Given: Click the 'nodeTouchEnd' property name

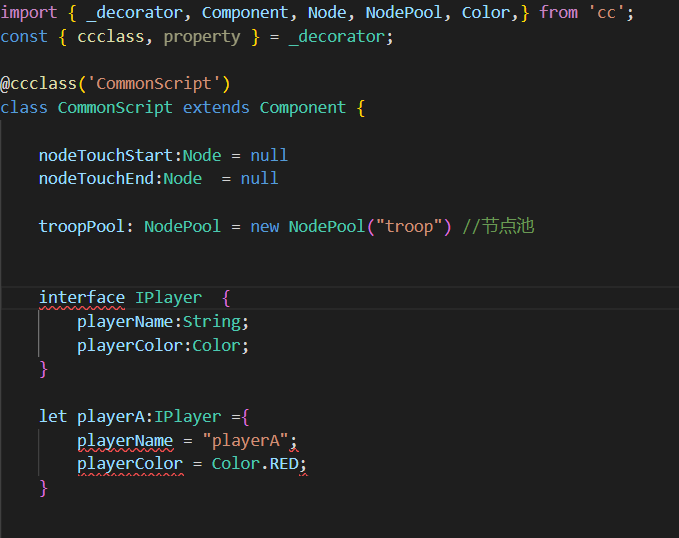Looking at the screenshot, I should (x=96, y=178).
